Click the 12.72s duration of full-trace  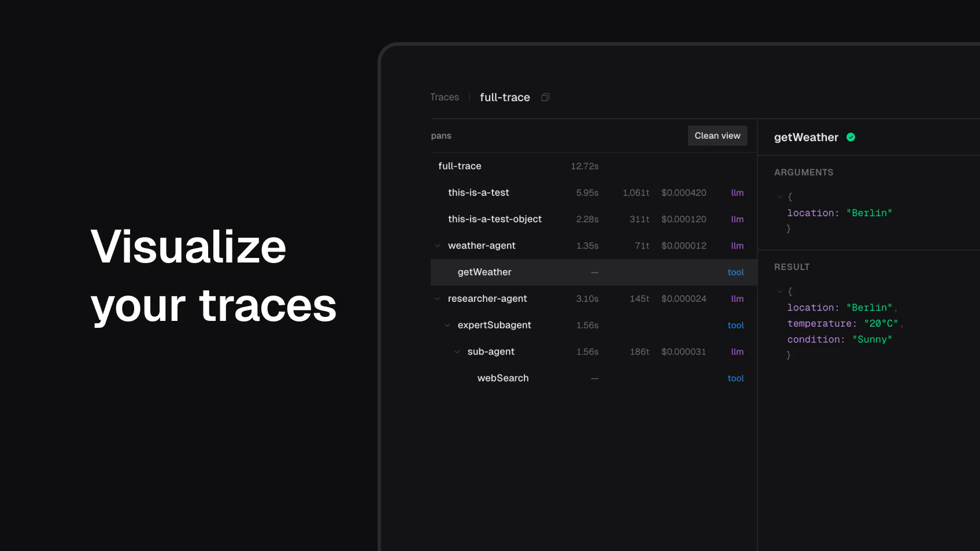[x=585, y=166]
